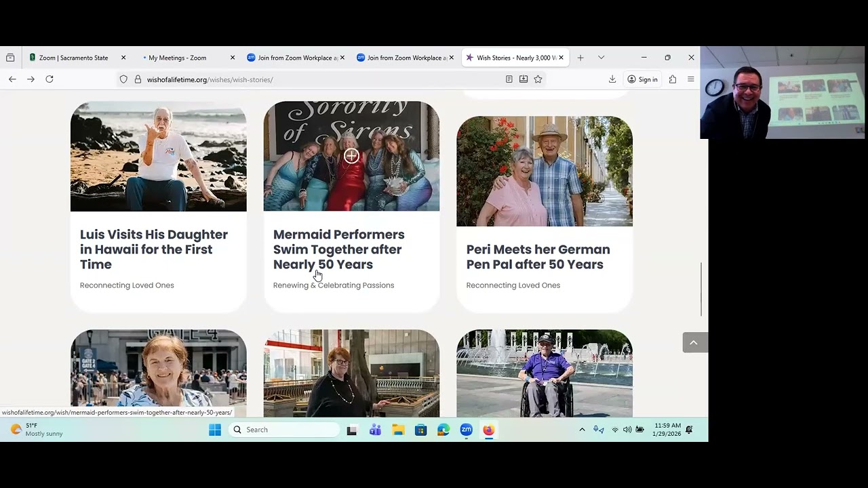Open Firefox downloads panel

pyautogui.click(x=612, y=79)
